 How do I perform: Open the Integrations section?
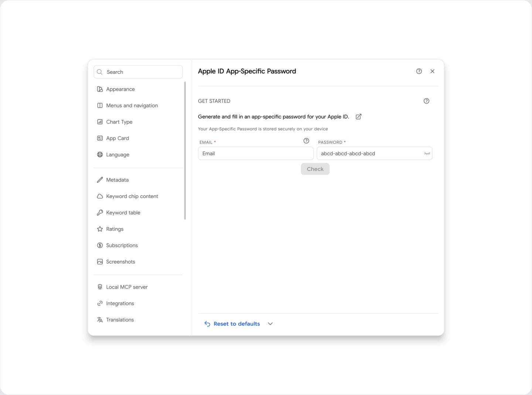click(138, 303)
